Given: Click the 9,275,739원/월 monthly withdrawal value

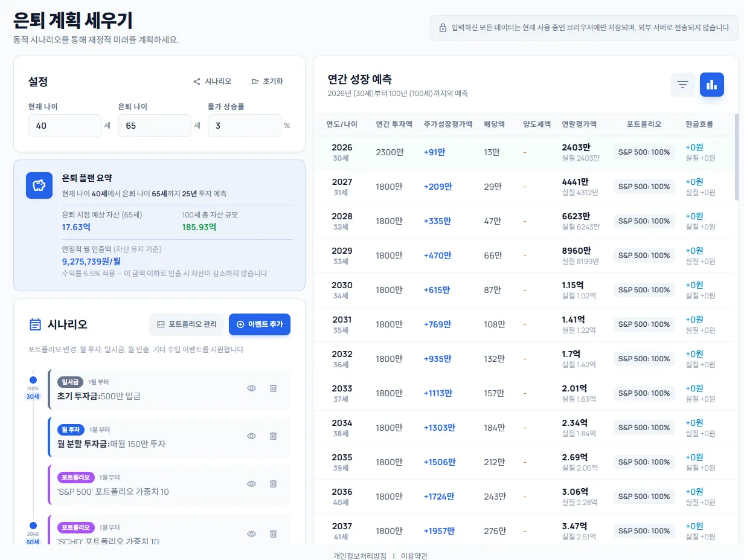Looking at the screenshot, I should click(x=92, y=262).
